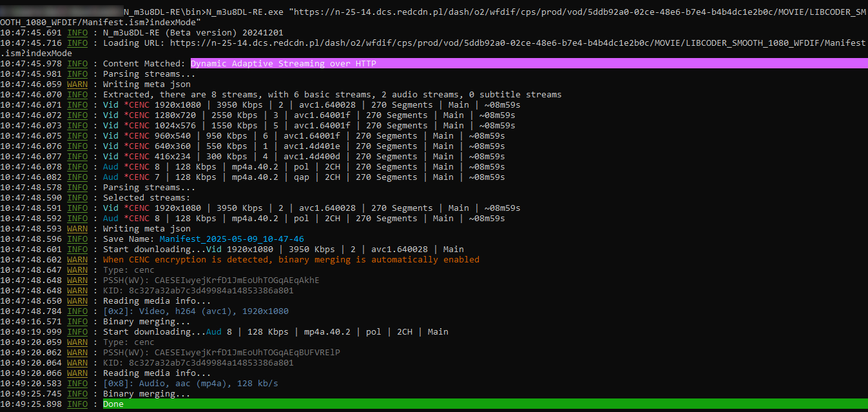868x412 pixels.
Task: Click the 'avc1.4d400d' codec string
Action: coord(312,157)
